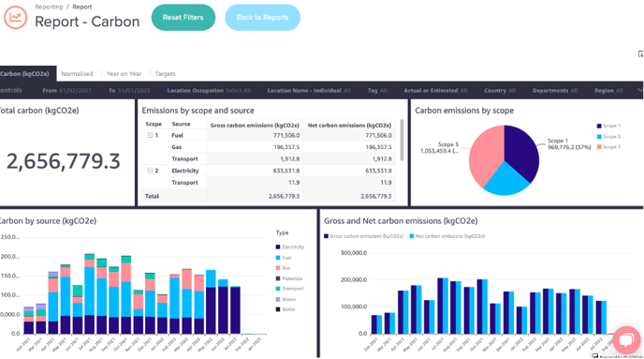Click the Gross carbon emissions column header
This screenshot has height=359, width=644.
coord(255,125)
